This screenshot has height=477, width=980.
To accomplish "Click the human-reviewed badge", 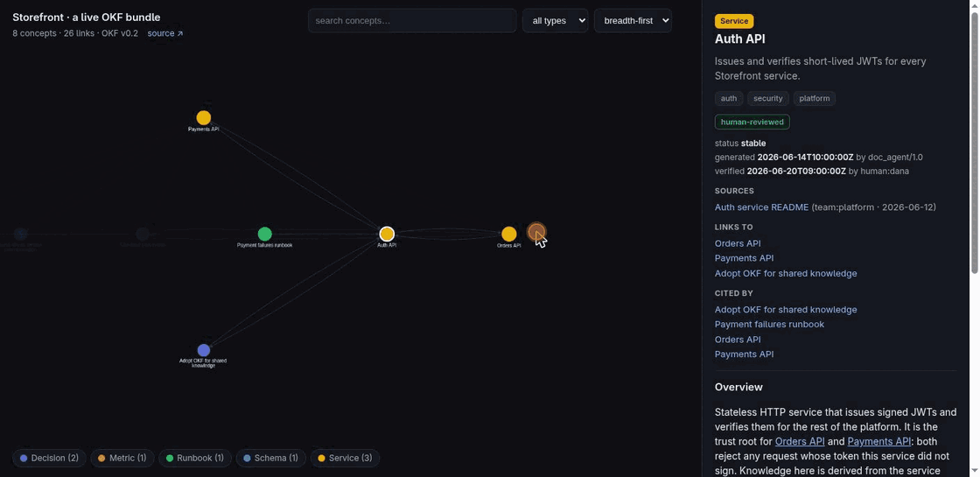I will pos(752,122).
